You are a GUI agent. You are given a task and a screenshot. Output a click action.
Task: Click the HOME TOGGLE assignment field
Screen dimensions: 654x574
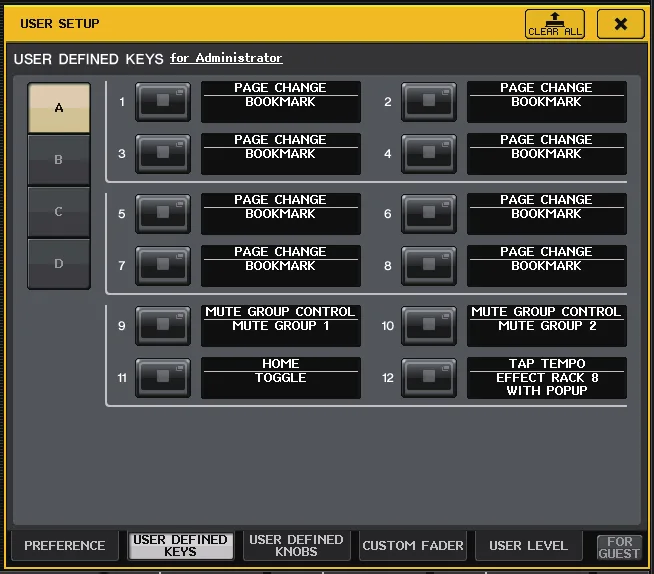coord(281,378)
